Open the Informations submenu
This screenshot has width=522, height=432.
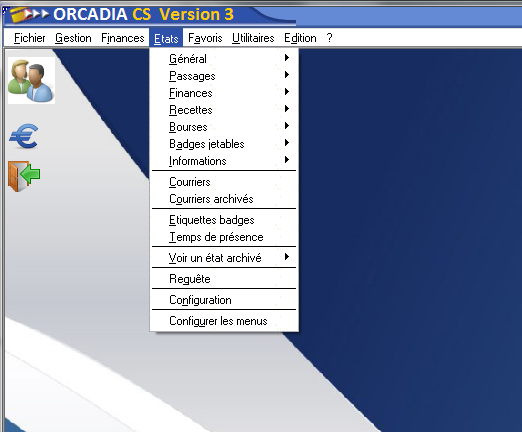(x=224, y=161)
